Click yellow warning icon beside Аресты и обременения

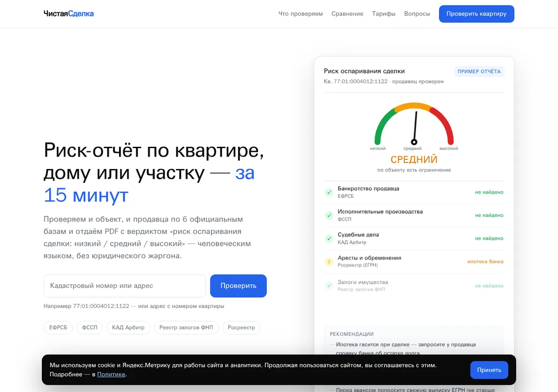point(329,262)
